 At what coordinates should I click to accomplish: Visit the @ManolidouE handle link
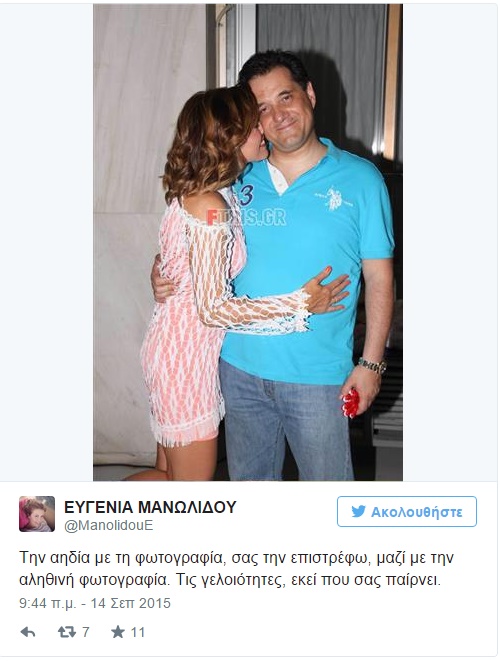(108, 525)
